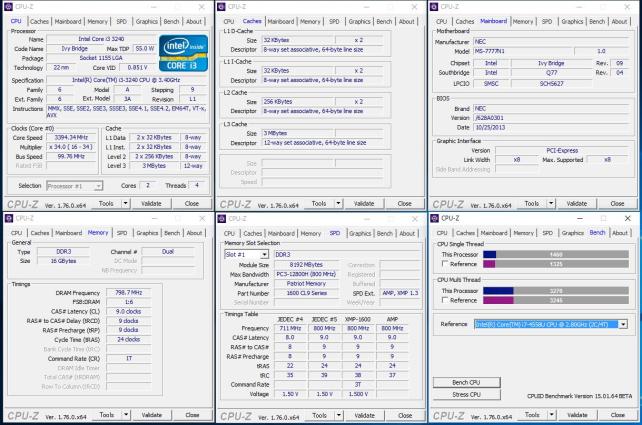
Task: Enable Reference checkbox under CPU Single Thread
Action: point(445,264)
